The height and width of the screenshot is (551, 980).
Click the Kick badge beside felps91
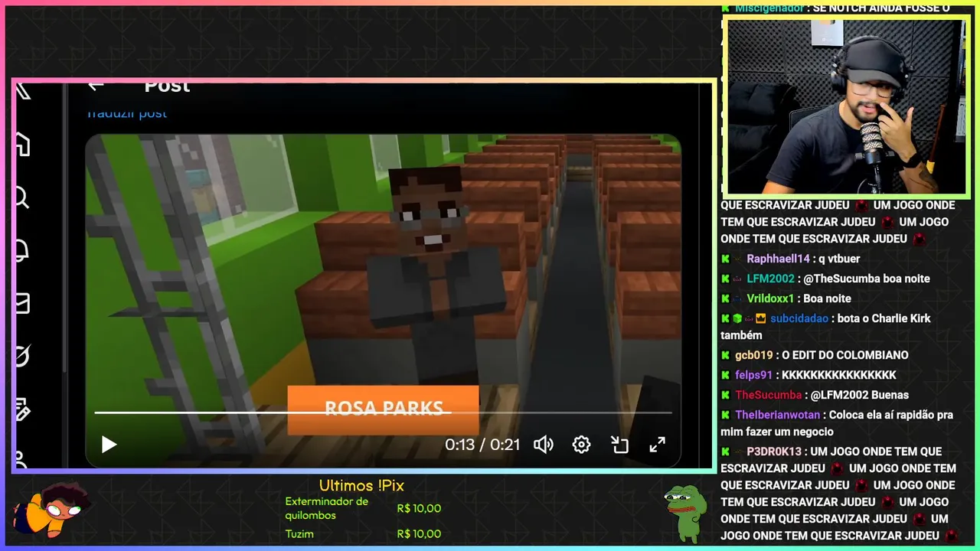click(x=725, y=375)
